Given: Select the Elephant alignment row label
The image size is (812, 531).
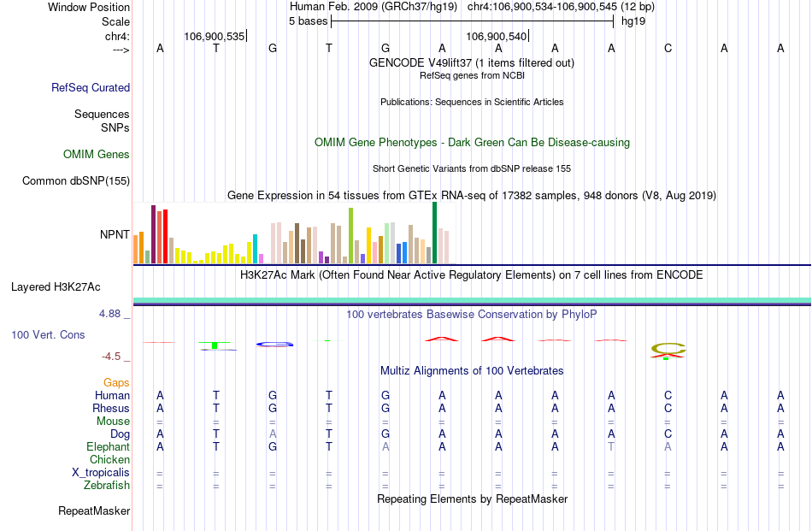Looking at the screenshot, I should (109, 446).
